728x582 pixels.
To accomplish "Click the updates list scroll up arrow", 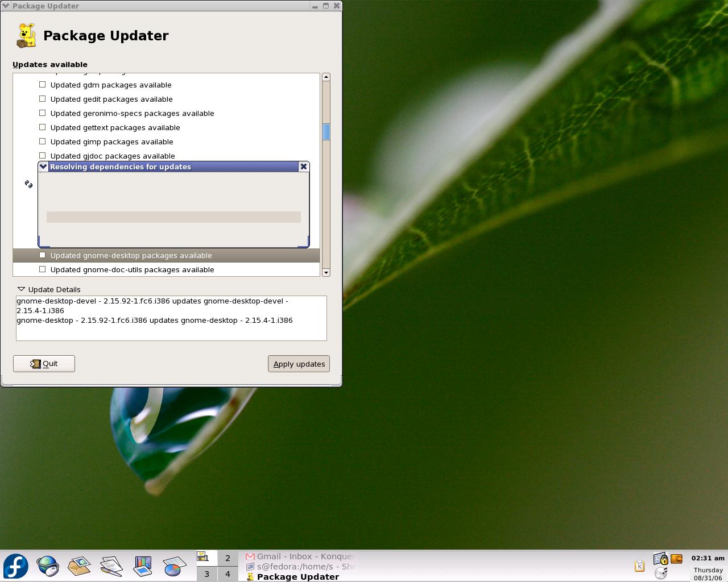I will [x=326, y=77].
